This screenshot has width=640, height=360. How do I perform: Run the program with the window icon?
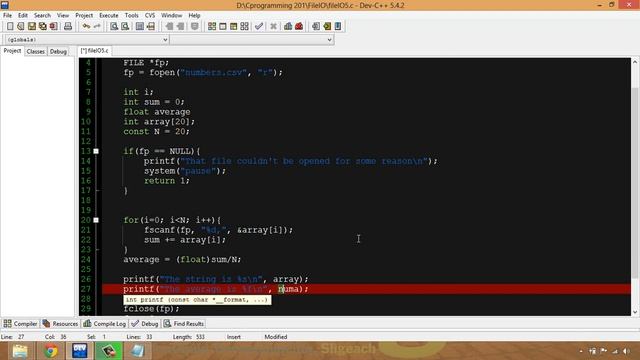coord(223,27)
